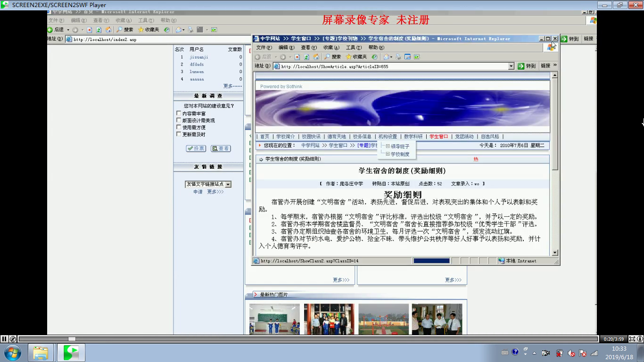The height and width of the screenshot is (362, 644).
Task: Open File Explorer from taskbar
Action: (x=41, y=353)
